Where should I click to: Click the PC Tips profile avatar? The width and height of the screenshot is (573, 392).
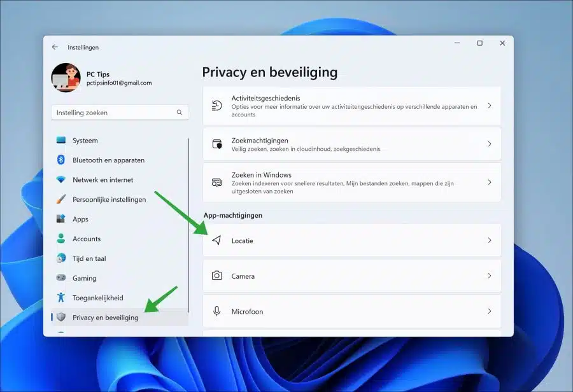[66, 78]
